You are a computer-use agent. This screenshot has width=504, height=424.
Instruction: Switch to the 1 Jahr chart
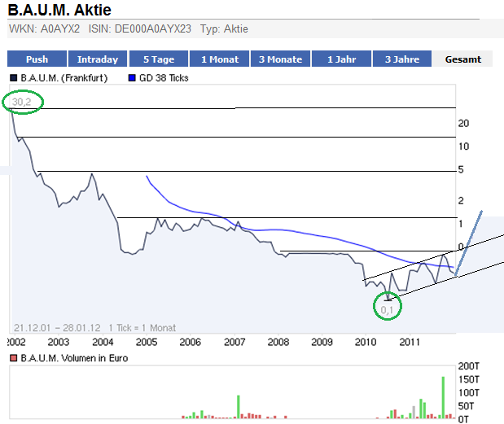[341, 59]
